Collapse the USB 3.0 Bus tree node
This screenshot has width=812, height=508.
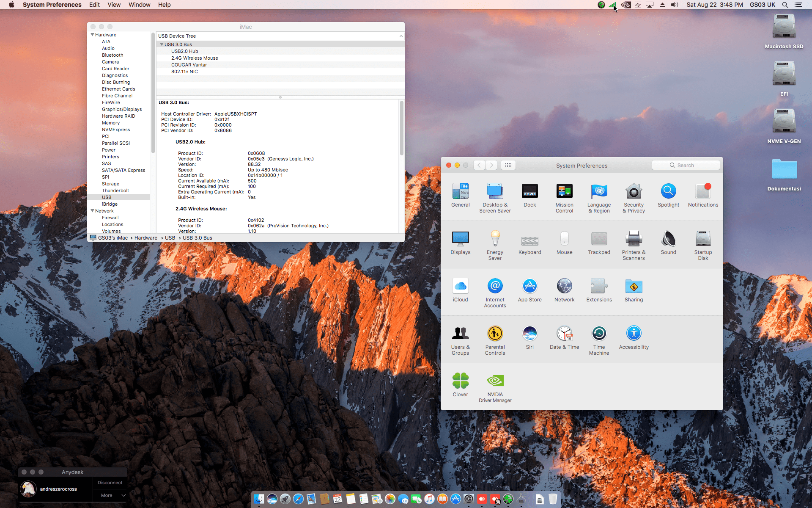pos(162,44)
